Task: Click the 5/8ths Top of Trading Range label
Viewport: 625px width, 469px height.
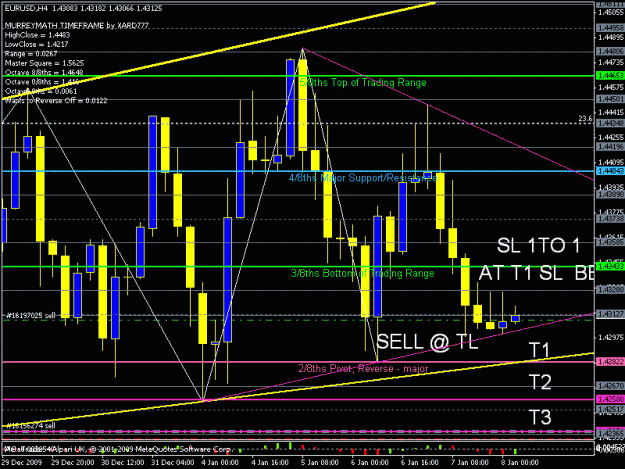Action: (363, 82)
